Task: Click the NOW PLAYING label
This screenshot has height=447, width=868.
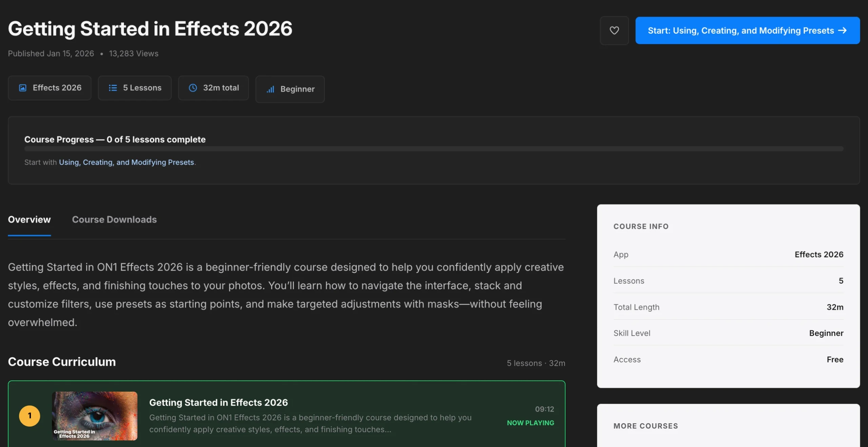Action: click(x=530, y=423)
